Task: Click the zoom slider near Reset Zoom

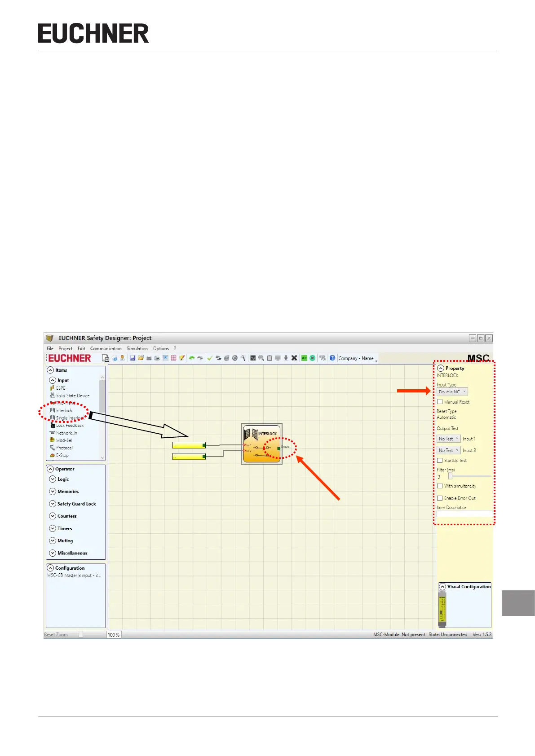Action: [81, 634]
